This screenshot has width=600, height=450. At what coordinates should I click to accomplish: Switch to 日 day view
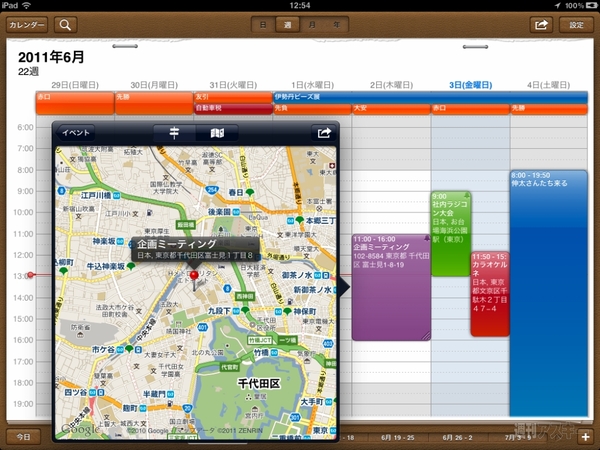(263, 25)
